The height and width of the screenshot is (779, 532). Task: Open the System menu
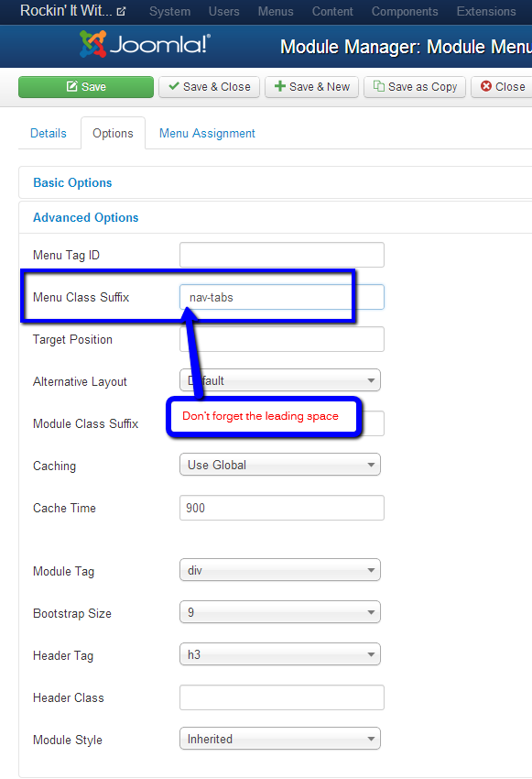click(169, 11)
